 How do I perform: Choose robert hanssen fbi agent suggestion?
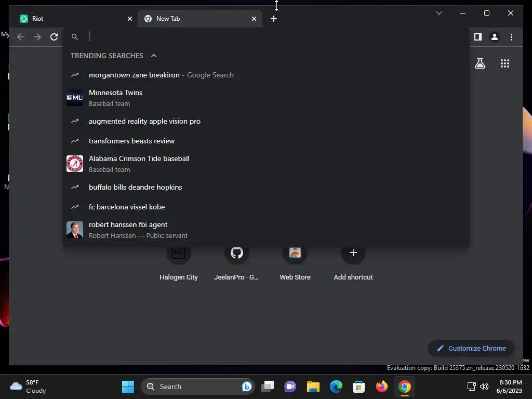tap(266, 230)
